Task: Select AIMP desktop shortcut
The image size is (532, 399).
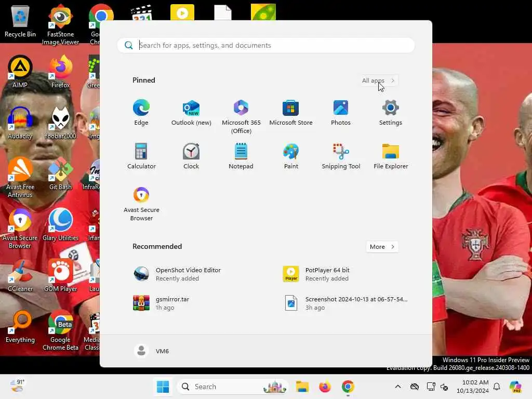Action: point(20,72)
